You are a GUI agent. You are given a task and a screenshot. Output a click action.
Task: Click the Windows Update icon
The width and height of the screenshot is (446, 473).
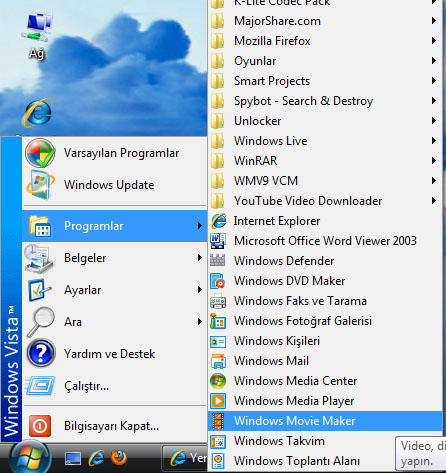click(40, 185)
